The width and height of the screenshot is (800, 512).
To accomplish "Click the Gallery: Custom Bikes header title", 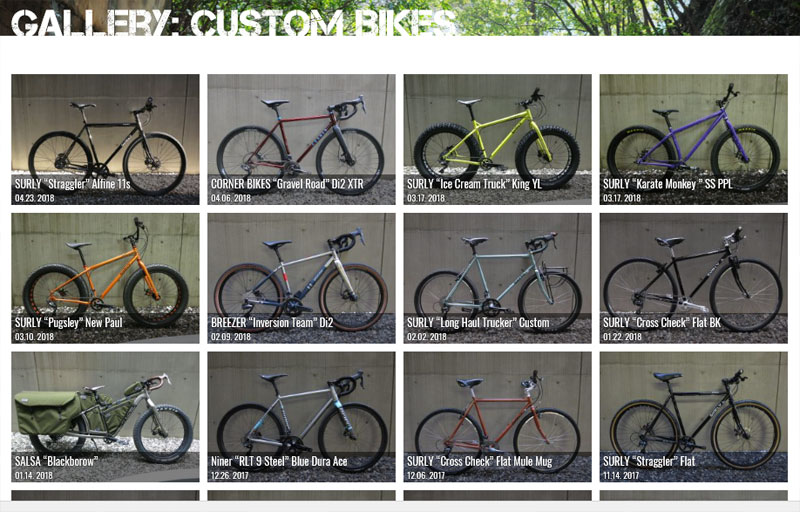I will coord(233,21).
